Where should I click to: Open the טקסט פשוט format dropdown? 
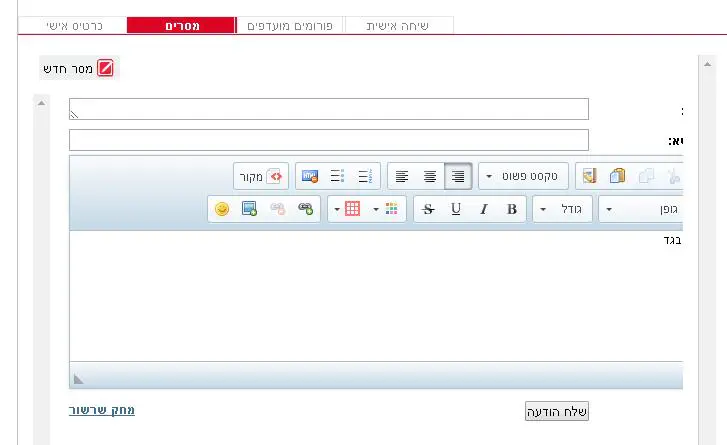point(524,176)
